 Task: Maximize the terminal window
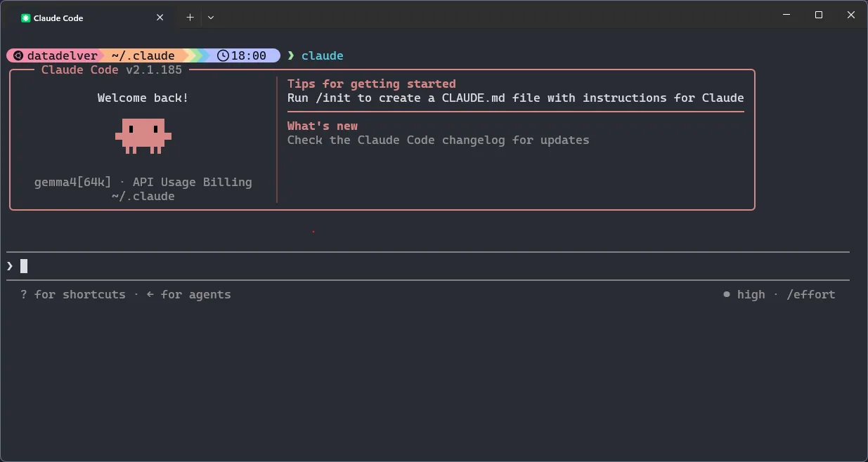pos(819,15)
